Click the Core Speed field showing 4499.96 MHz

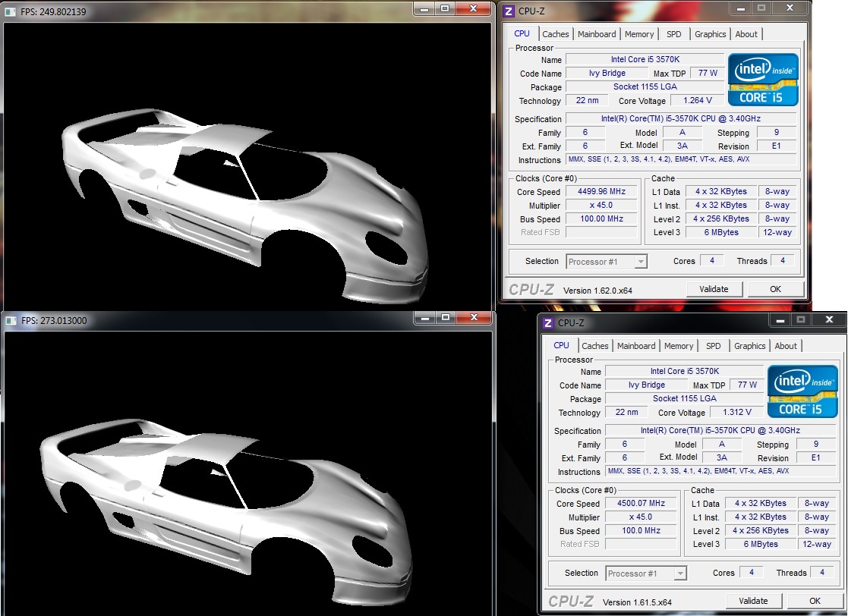coord(603,192)
